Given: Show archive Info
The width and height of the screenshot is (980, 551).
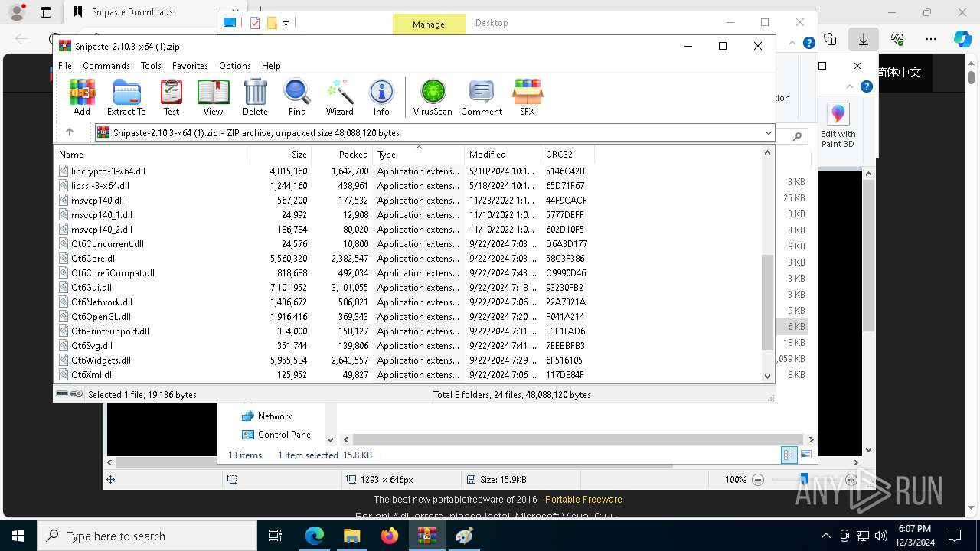Looking at the screenshot, I should click(x=381, y=97).
